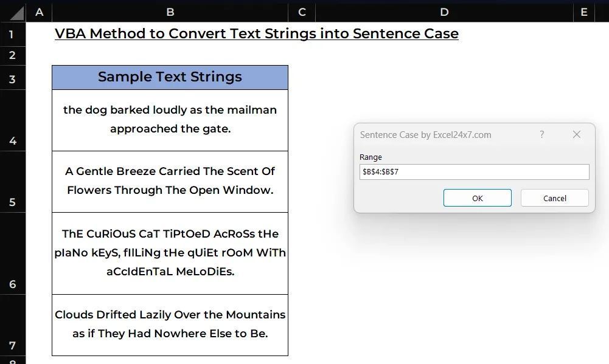Select column C header

302,12
